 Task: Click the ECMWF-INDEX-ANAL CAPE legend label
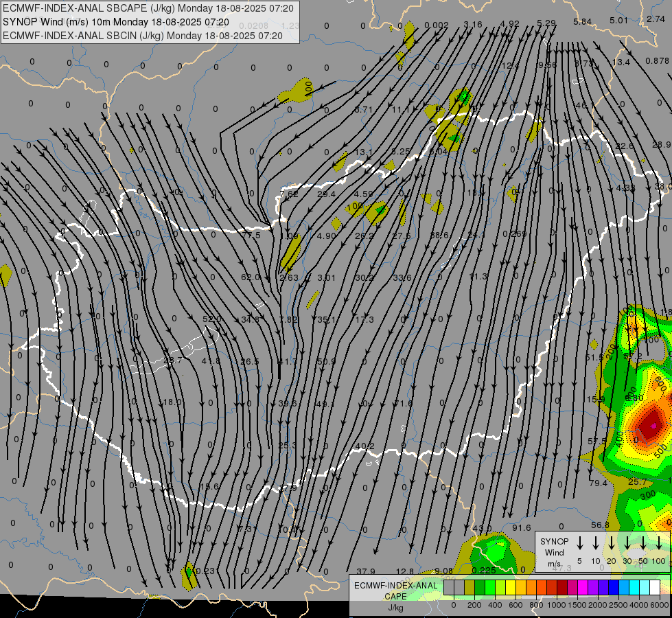click(x=395, y=591)
